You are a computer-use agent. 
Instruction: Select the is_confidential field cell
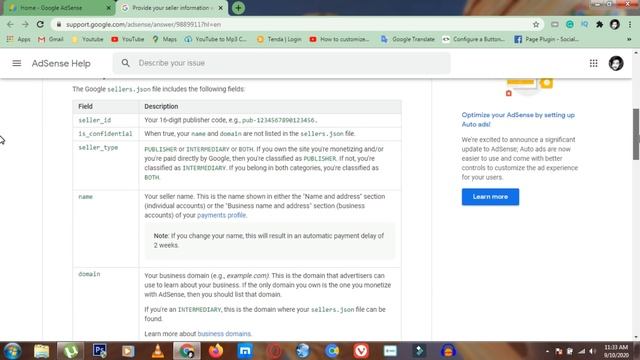click(x=105, y=133)
